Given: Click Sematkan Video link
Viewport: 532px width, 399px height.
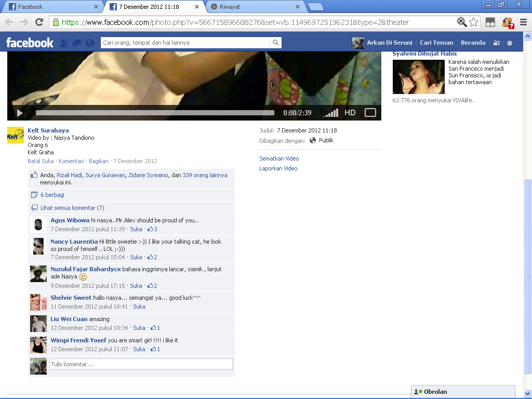Looking at the screenshot, I should (x=279, y=158).
